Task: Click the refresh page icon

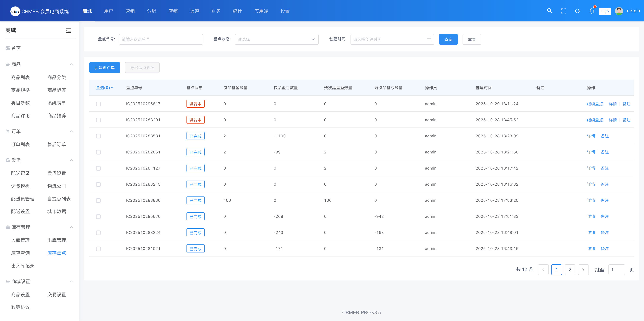Action: coord(577,11)
